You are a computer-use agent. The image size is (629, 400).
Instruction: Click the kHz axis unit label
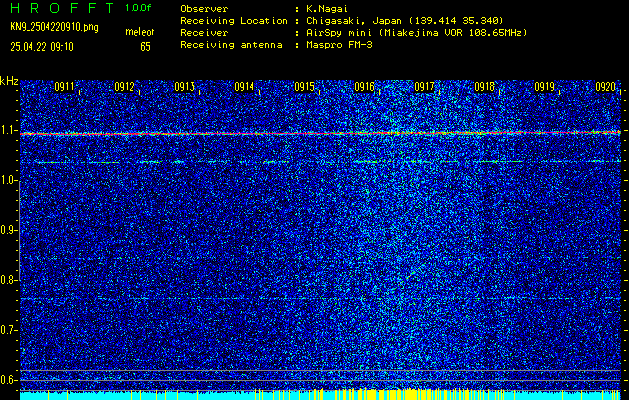tap(9, 81)
